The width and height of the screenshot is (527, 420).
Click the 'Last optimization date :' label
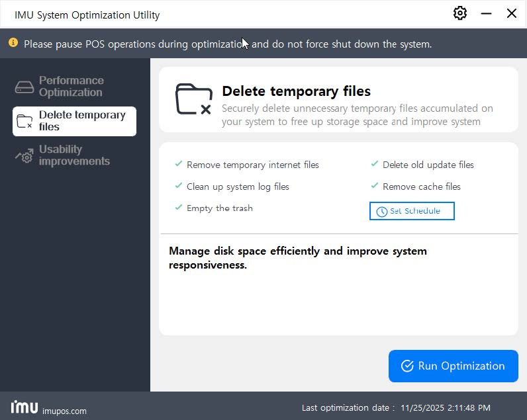pos(348,408)
